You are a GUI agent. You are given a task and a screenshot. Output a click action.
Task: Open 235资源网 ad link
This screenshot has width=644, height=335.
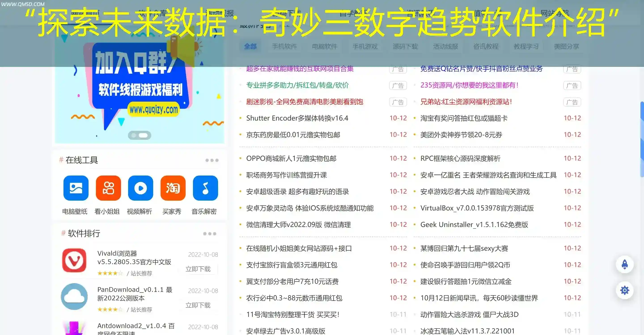pos(470,85)
